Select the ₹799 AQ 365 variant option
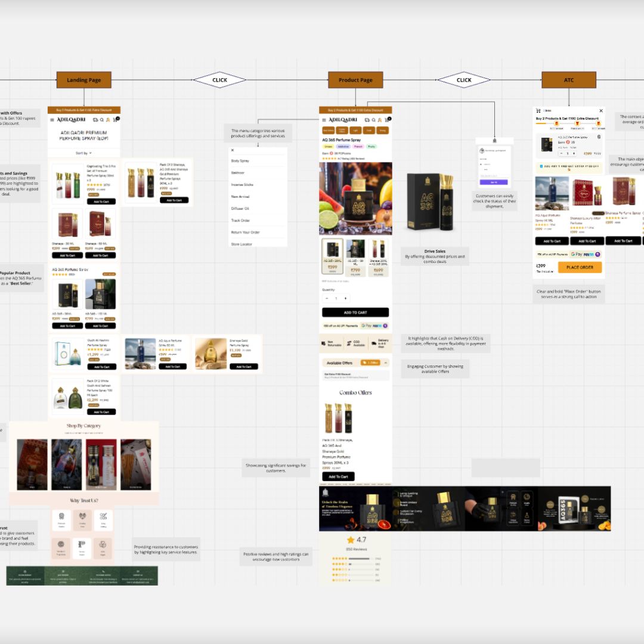This screenshot has width=644, height=644. tap(355, 258)
